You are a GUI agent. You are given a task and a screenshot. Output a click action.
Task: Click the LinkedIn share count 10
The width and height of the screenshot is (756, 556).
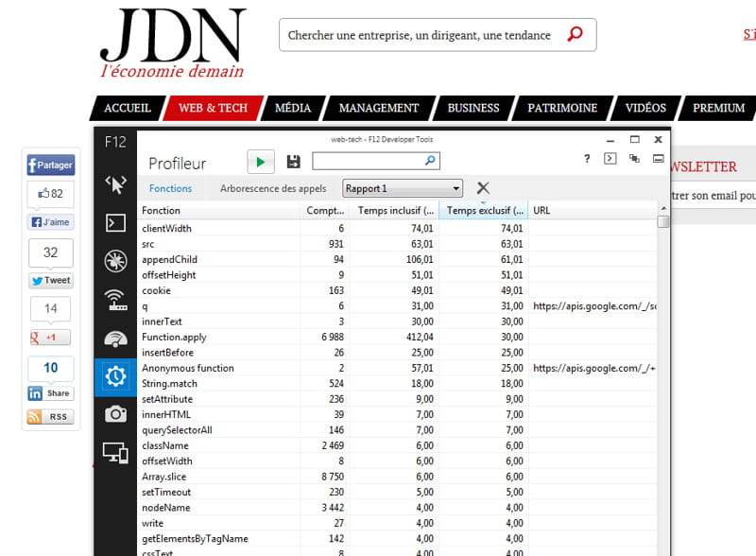click(x=51, y=368)
